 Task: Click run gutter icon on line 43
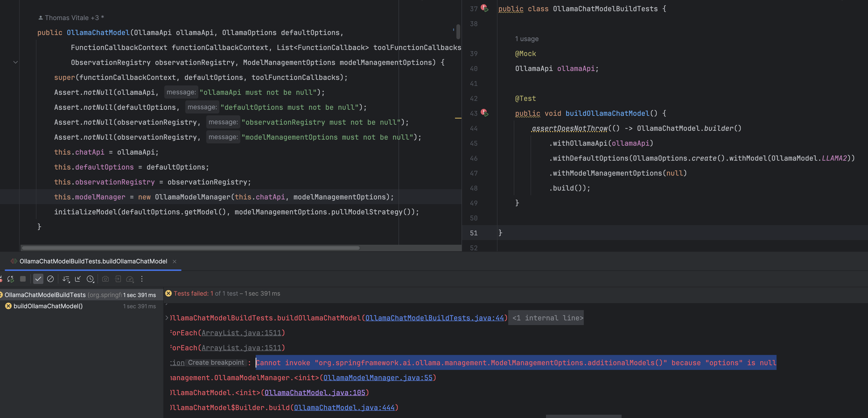coord(485,113)
